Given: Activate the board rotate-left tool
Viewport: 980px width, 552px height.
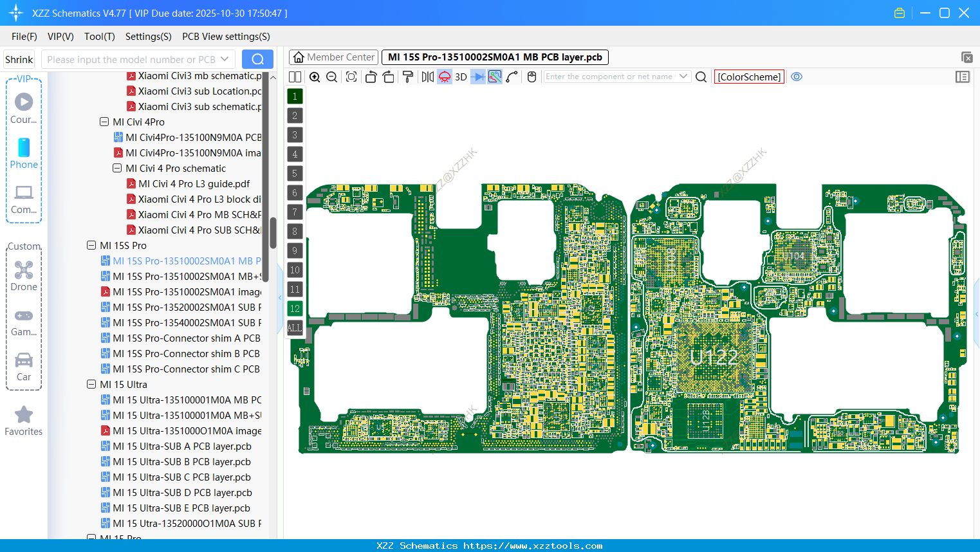Looking at the screenshot, I should pyautogui.click(x=371, y=77).
